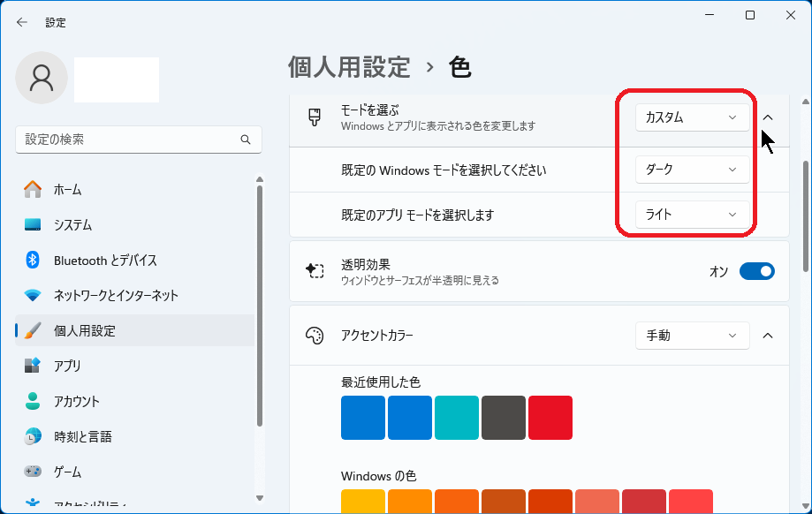812x514 pixels.
Task: Open システム via its monitor icon
Action: (x=33, y=225)
